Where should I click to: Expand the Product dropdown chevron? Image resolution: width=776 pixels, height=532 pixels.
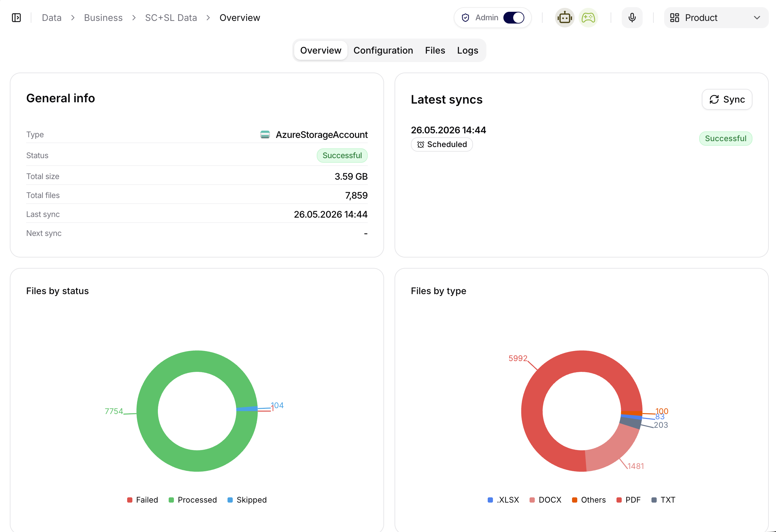point(757,18)
